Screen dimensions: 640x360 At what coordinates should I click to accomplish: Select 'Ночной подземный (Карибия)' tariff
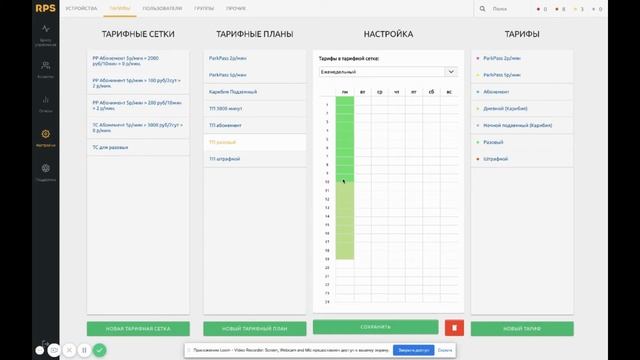[x=522, y=125]
